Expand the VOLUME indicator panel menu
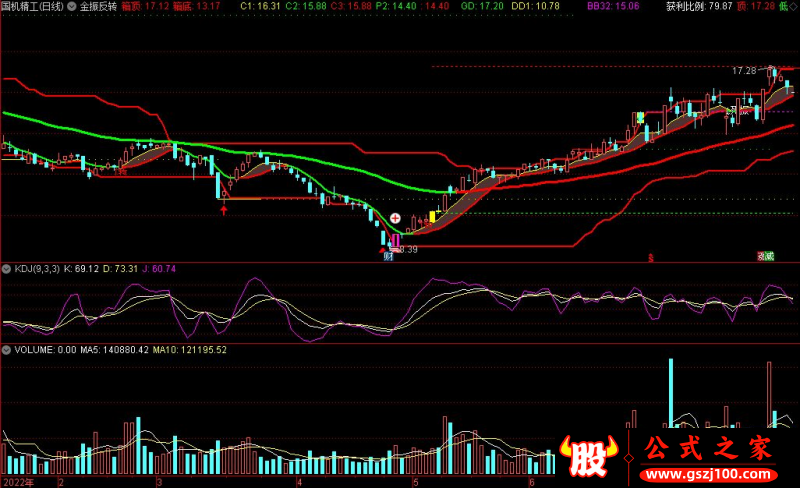Image resolution: width=800 pixels, height=488 pixels. (x=7, y=350)
